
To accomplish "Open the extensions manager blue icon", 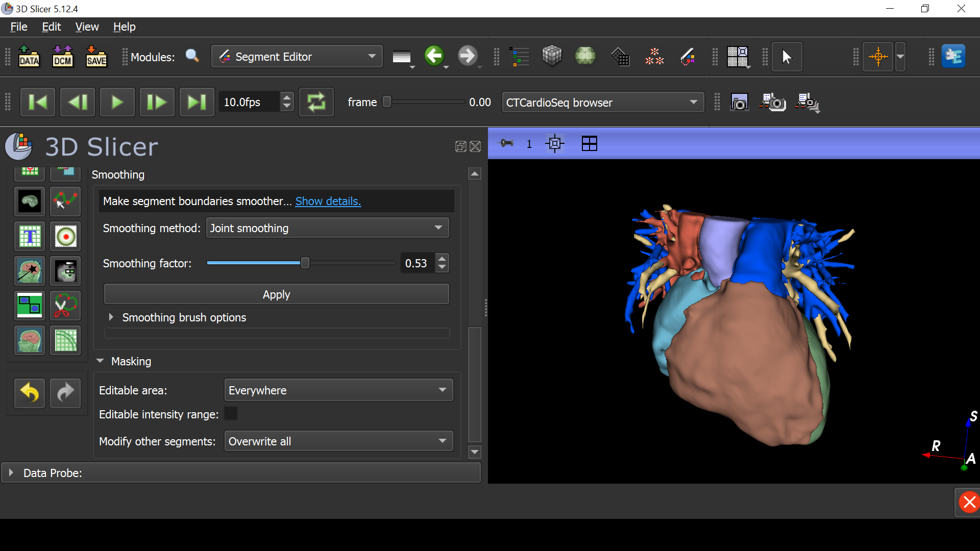I will [953, 56].
